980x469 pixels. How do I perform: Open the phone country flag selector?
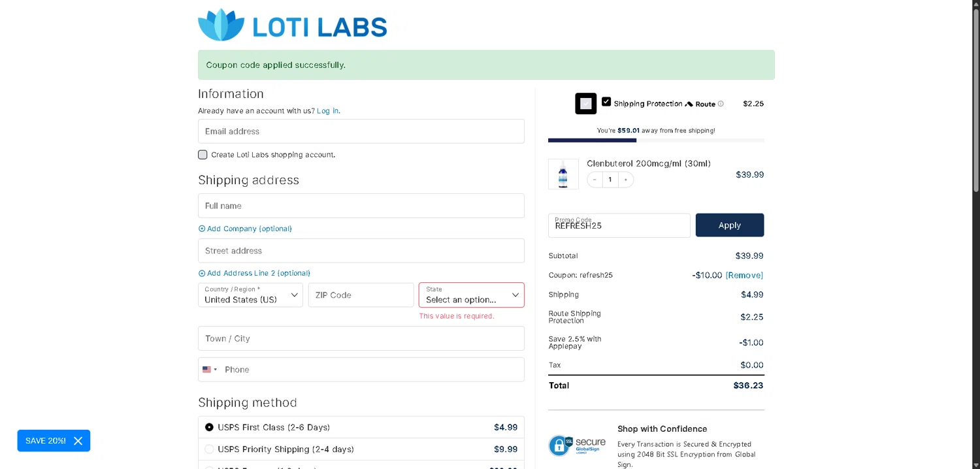click(x=210, y=370)
